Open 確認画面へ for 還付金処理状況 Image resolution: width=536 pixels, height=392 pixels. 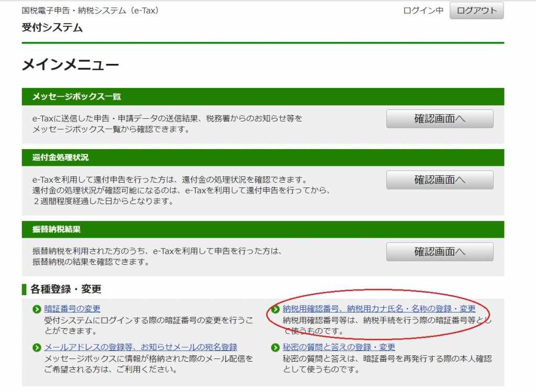[x=440, y=180]
